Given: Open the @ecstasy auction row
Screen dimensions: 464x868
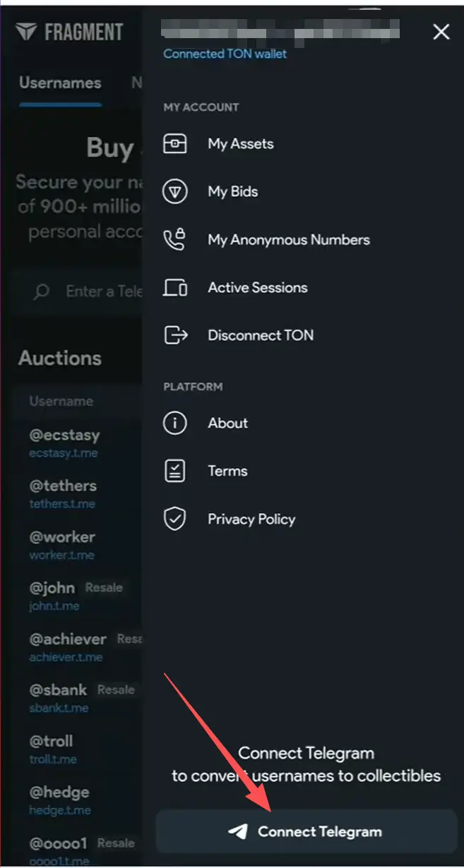Looking at the screenshot, I should pos(64,435).
